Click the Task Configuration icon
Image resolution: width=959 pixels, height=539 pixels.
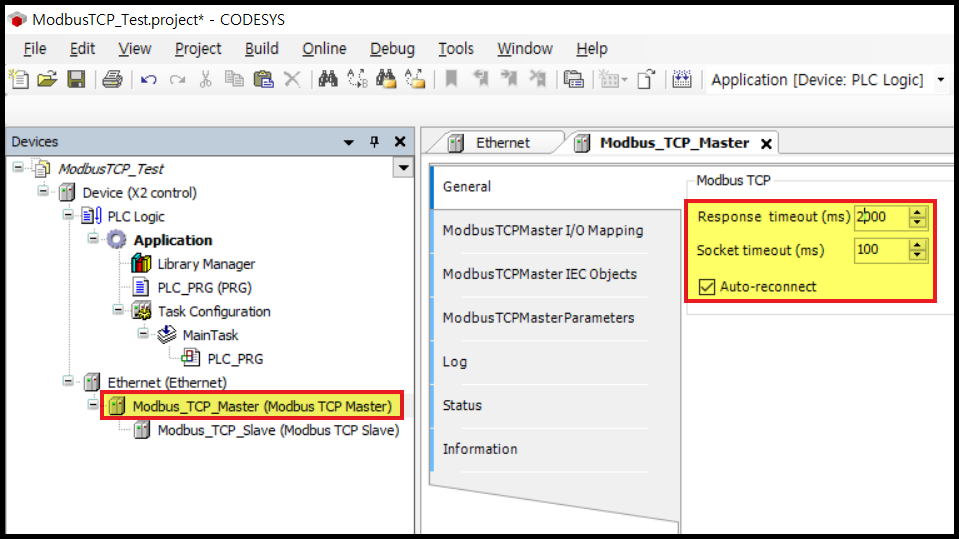[x=142, y=311]
